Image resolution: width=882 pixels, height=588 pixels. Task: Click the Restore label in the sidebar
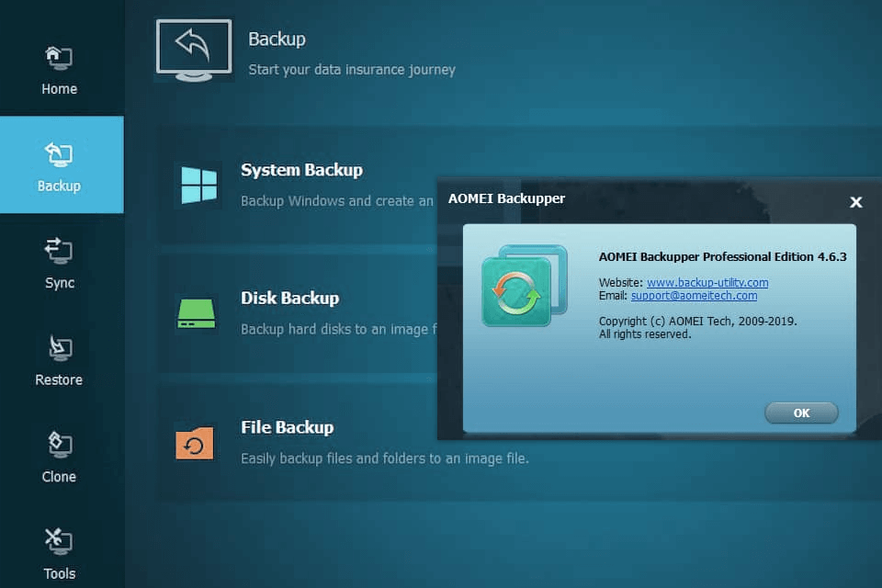(59, 379)
